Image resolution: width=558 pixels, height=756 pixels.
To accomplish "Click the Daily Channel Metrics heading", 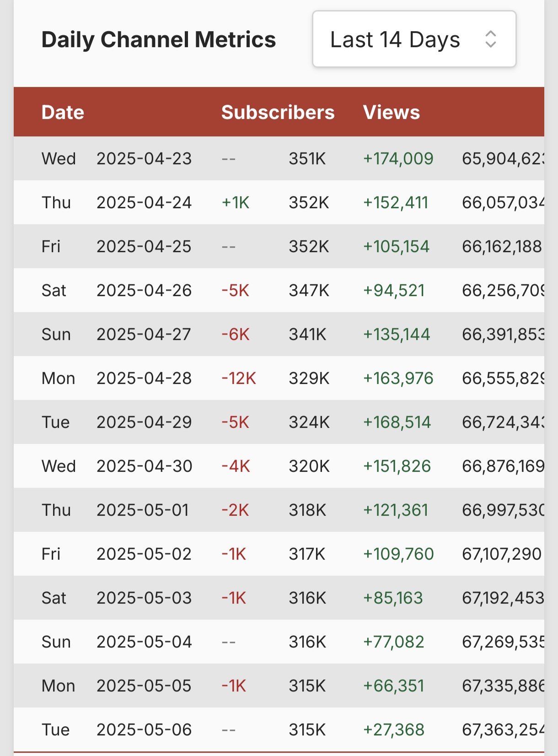I will [x=159, y=40].
